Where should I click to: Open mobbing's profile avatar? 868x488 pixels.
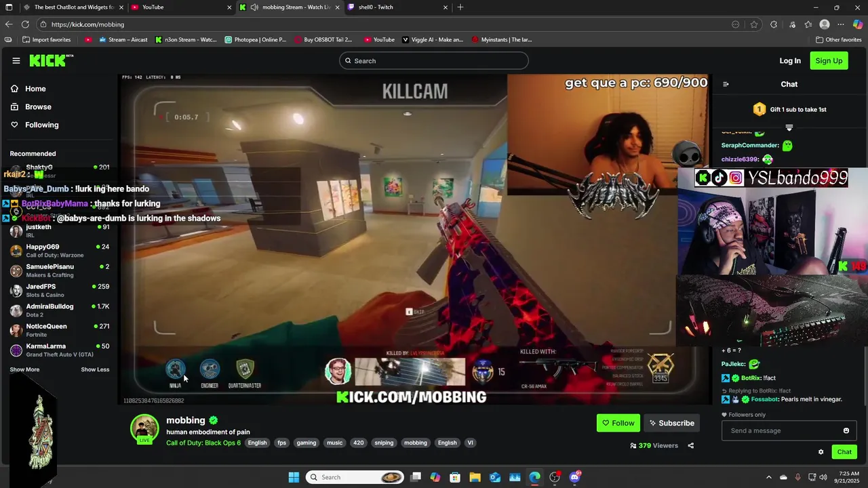[x=144, y=429]
